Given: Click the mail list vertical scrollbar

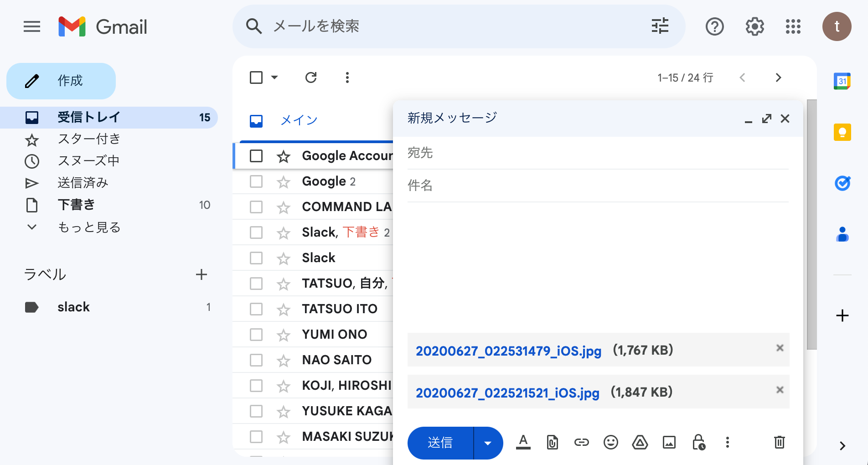Looking at the screenshot, I should 811,224.
